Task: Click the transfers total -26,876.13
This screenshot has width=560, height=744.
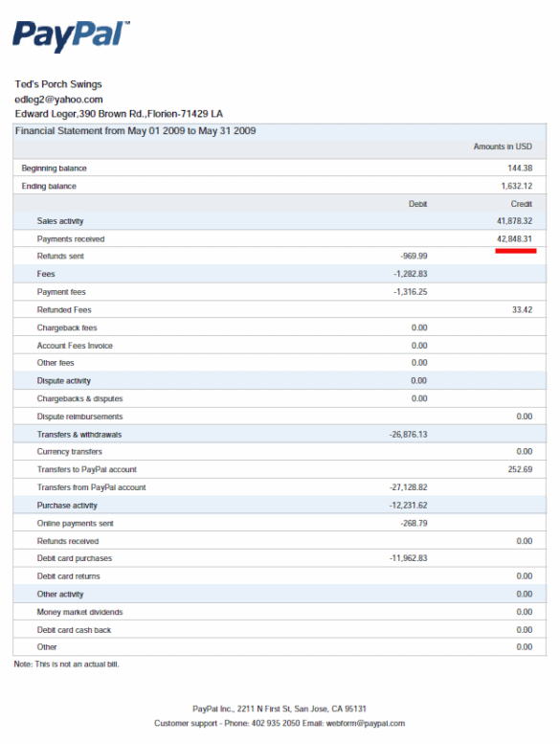Action: (x=408, y=435)
